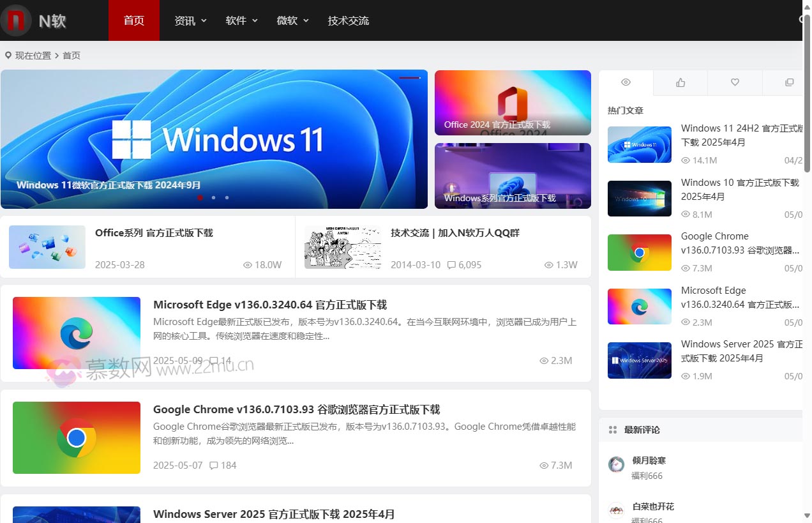This screenshot has height=523, width=812.
Task: Click the comment bubble icon showing 6,095
Action: tap(451, 264)
